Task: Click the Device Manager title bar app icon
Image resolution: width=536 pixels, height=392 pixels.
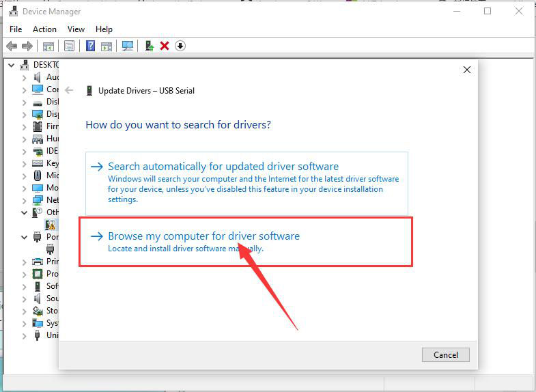Action: pos(14,12)
